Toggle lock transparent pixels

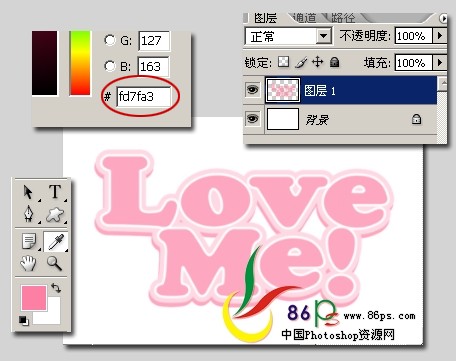[x=283, y=62]
